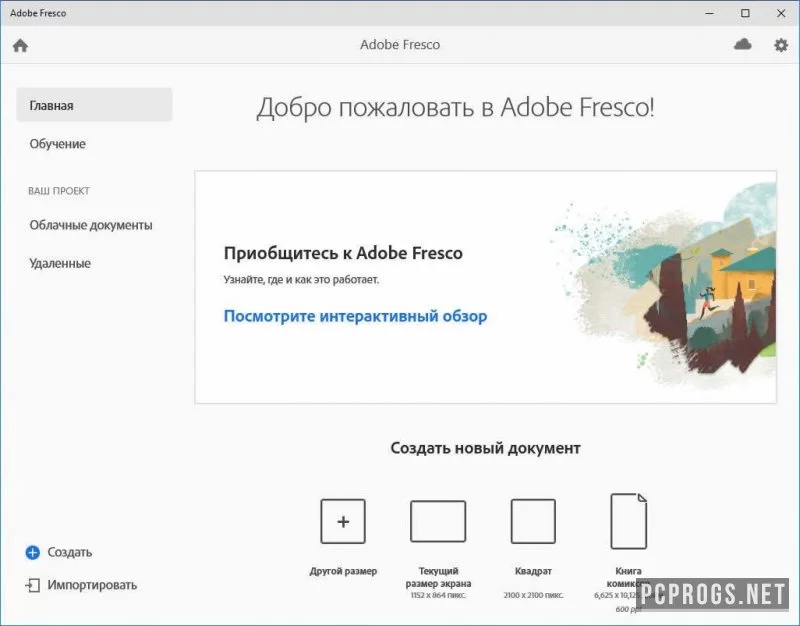This screenshot has width=800, height=626.
Task: Click the 2100 x 2100 size text
Action: click(533, 595)
